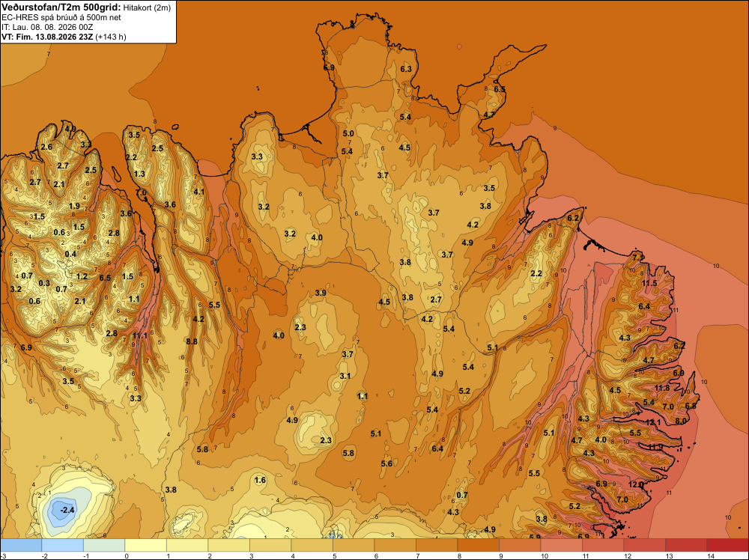This screenshot has height=560, width=749.
Task: Select the legend swatch between 11 and 12
Action: [x=603, y=545]
